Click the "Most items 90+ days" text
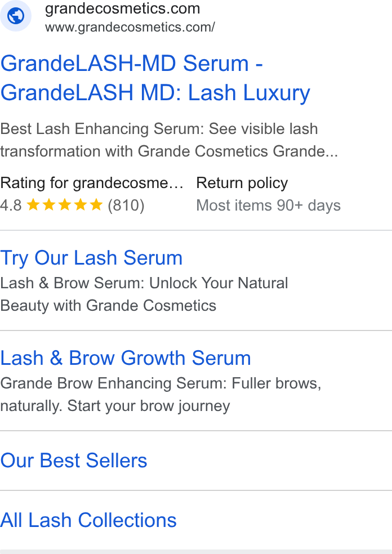The height and width of the screenshot is (554, 392). (269, 205)
